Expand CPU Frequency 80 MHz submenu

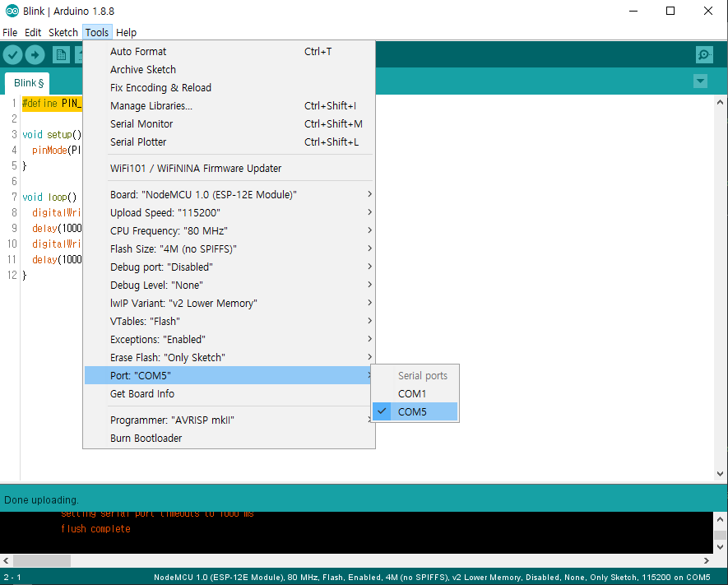click(x=229, y=230)
